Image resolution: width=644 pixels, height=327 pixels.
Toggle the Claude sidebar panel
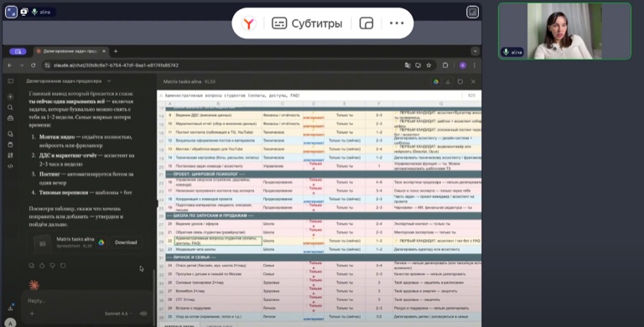(10, 81)
